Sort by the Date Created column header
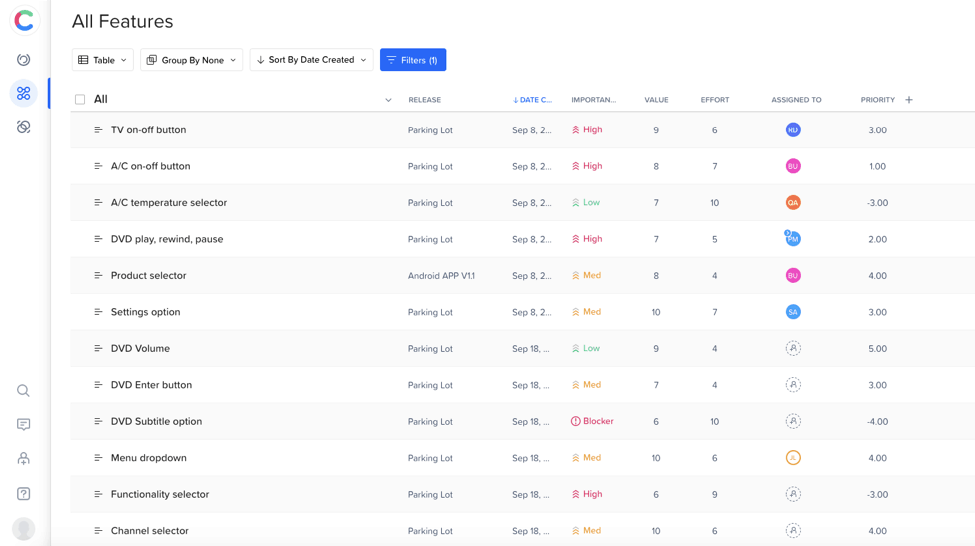 pyautogui.click(x=533, y=100)
